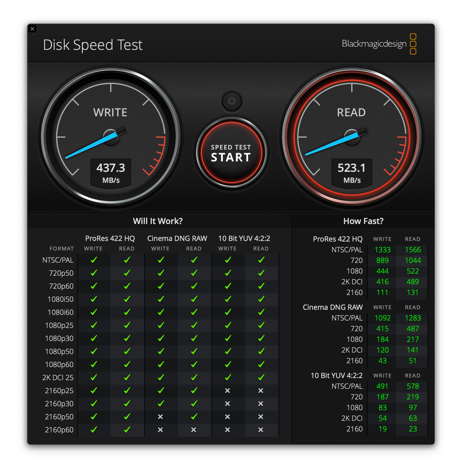Click the 1080p30 format row label

pyautogui.click(x=59, y=339)
